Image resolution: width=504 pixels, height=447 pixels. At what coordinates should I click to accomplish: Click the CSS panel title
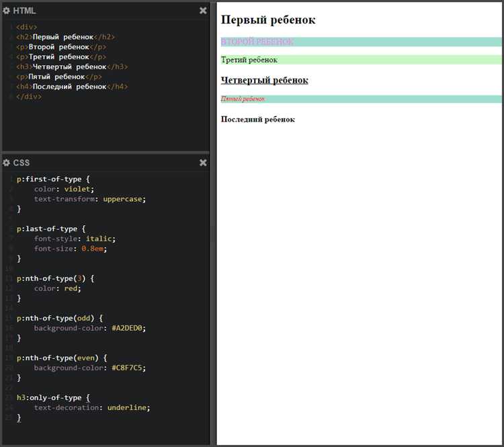22,163
